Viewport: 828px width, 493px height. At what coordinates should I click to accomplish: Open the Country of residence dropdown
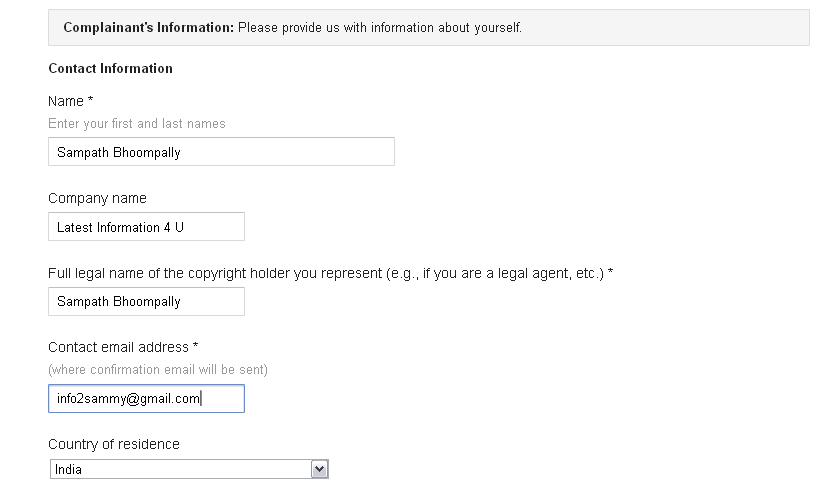click(189, 469)
